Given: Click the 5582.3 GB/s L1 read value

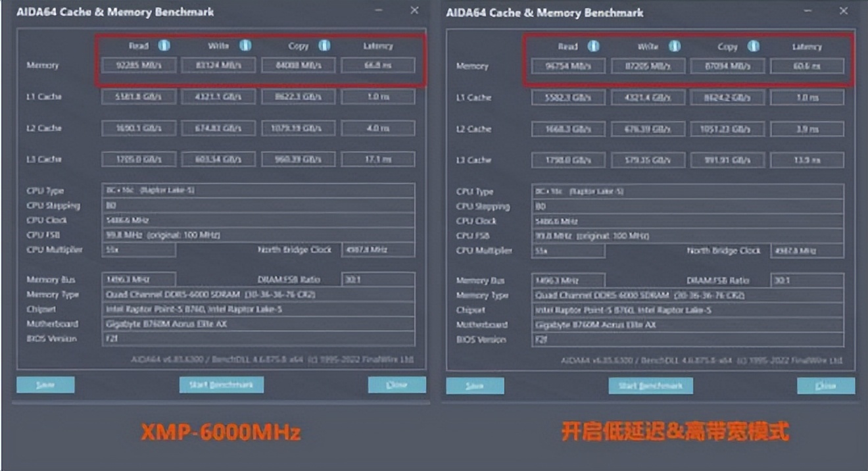Looking at the screenshot, I should pos(568,97).
